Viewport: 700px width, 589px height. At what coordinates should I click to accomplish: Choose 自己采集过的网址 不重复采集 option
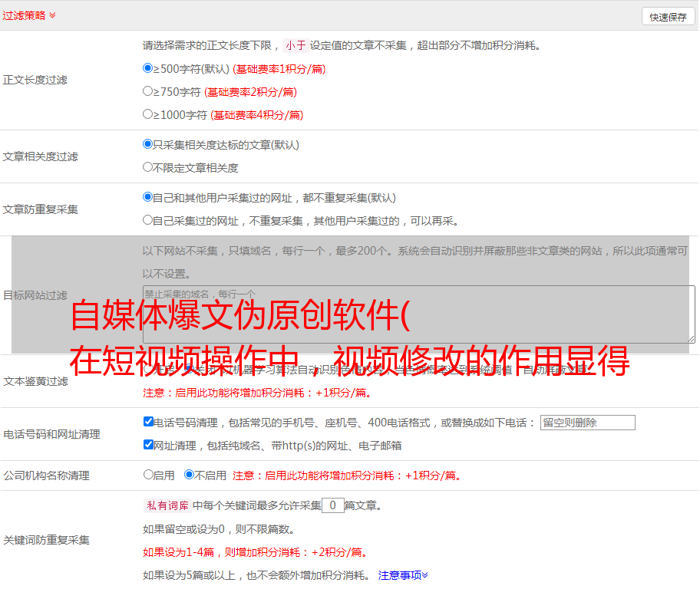coord(148,220)
